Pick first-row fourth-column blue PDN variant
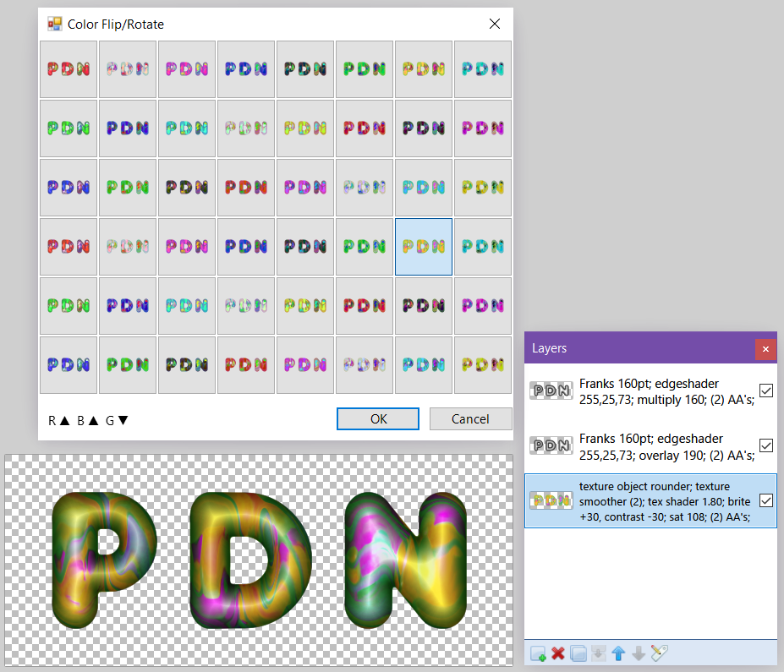Viewport: 784px width, 672px height. point(246,69)
